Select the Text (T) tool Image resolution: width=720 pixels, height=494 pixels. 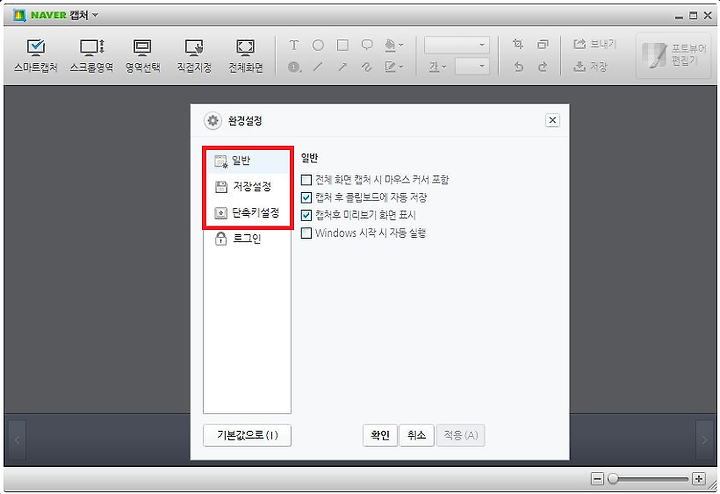pos(294,45)
